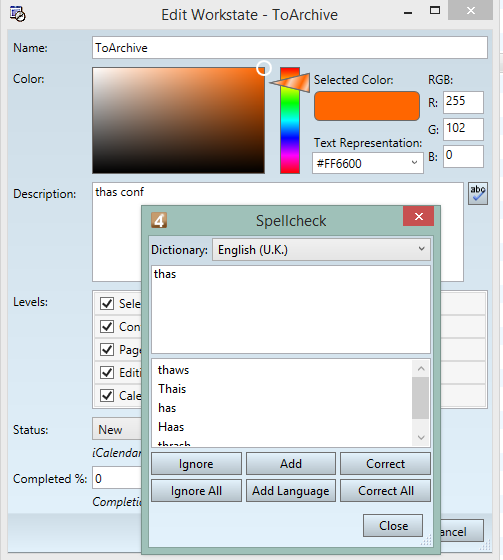Select the suggestion 'has'
The width and height of the screenshot is (503, 560).
pyautogui.click(x=167, y=408)
